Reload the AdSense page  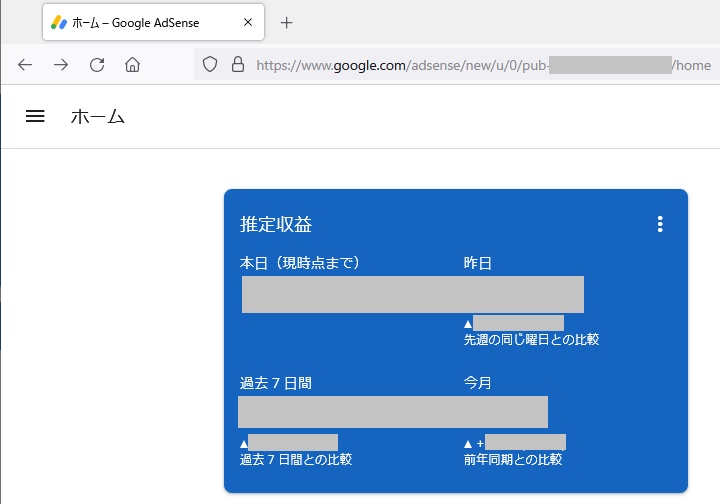click(x=97, y=65)
